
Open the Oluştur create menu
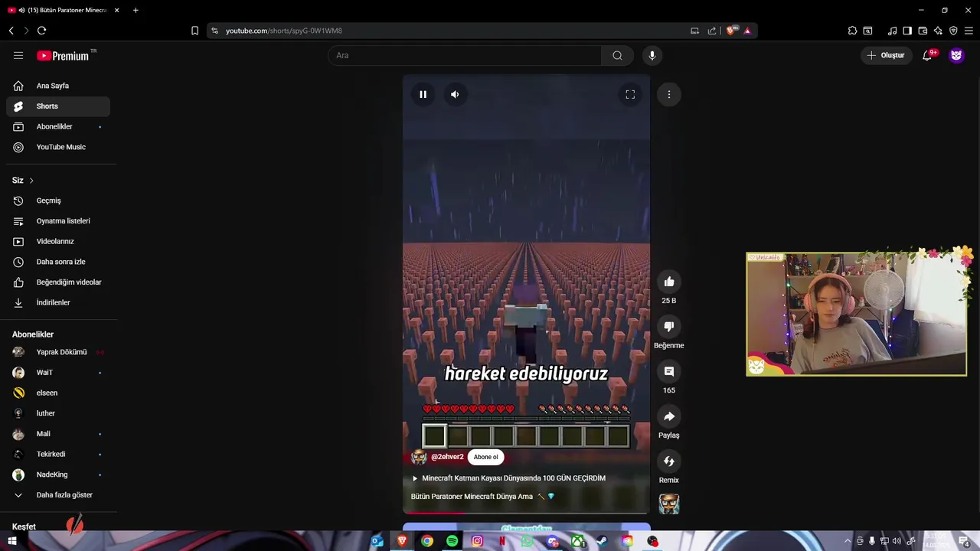coord(886,55)
